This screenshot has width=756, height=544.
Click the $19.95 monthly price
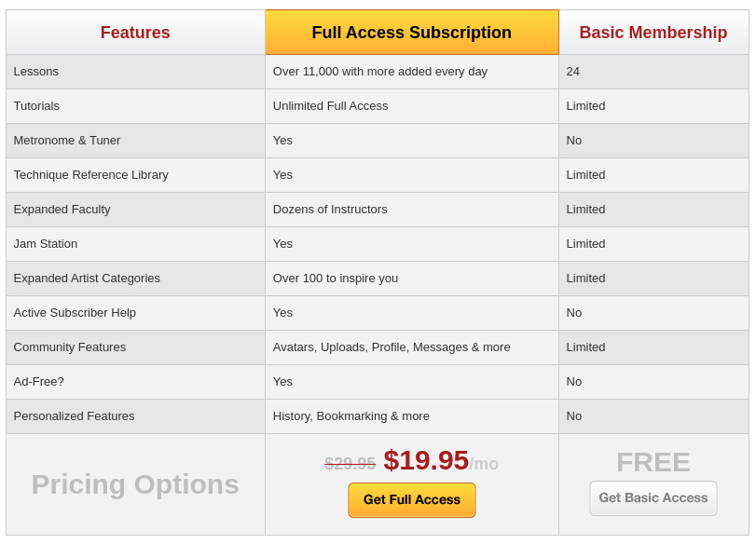426,460
